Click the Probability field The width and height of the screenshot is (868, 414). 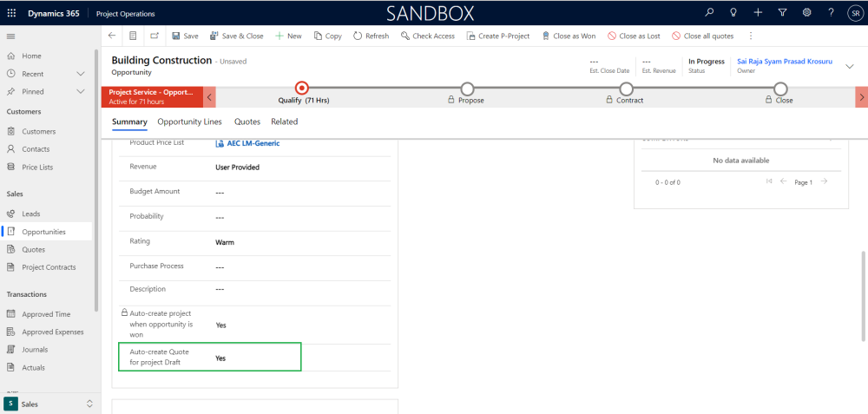pyautogui.click(x=254, y=217)
